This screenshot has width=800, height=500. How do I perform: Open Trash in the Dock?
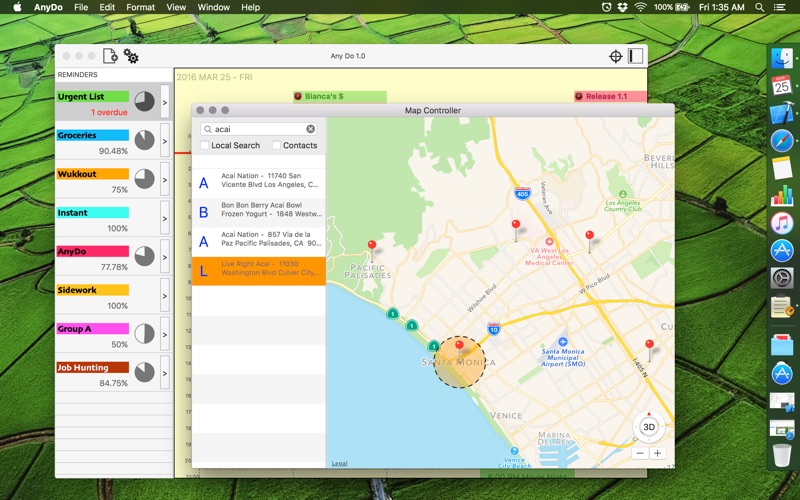click(782, 455)
